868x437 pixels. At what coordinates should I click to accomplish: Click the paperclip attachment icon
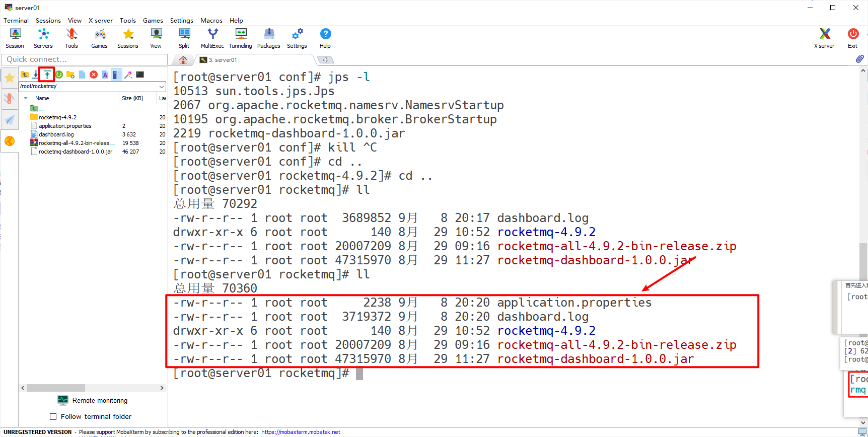coord(860,59)
